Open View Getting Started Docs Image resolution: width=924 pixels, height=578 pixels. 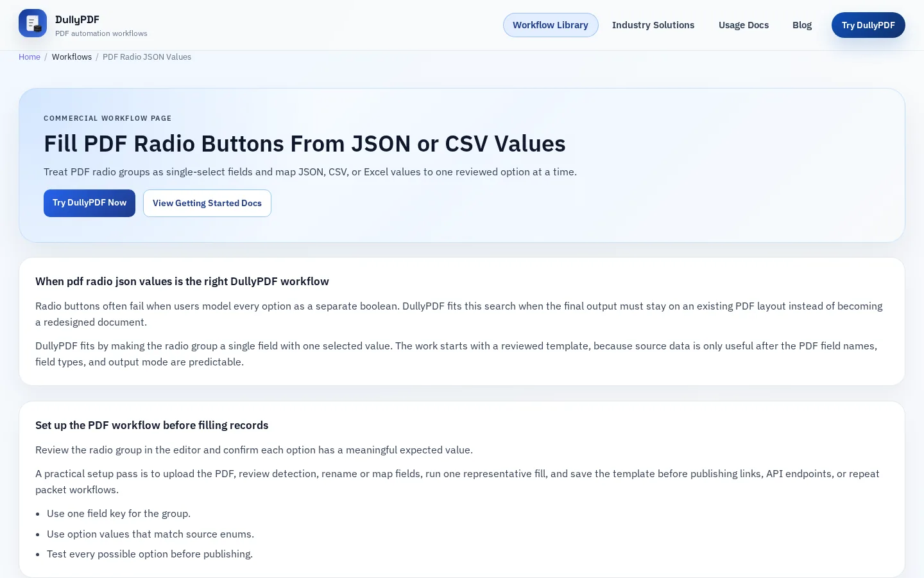click(x=207, y=203)
